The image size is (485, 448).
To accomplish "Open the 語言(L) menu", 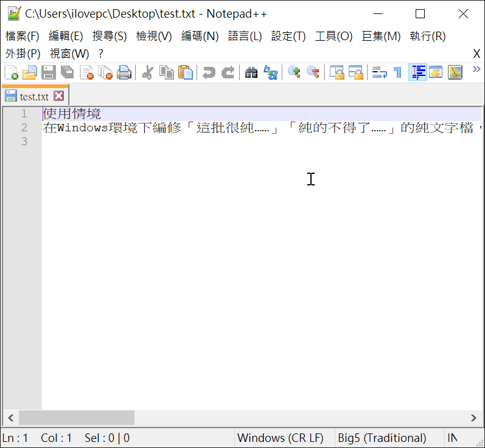I will [x=245, y=36].
